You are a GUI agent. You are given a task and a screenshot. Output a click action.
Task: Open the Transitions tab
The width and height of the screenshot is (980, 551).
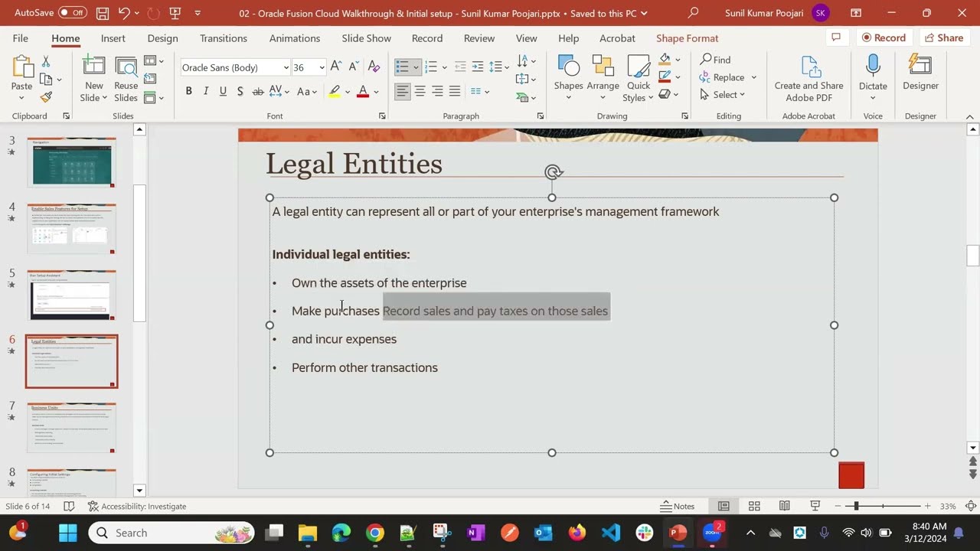point(224,38)
